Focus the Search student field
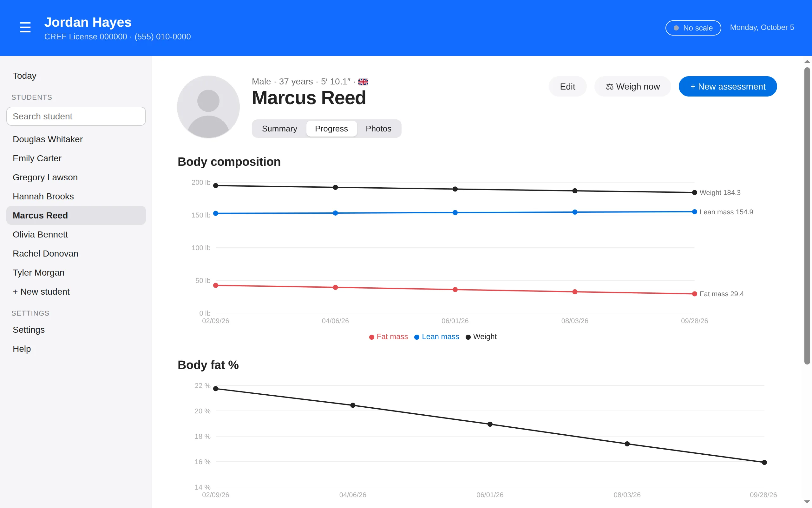Image resolution: width=812 pixels, height=508 pixels. (76, 116)
